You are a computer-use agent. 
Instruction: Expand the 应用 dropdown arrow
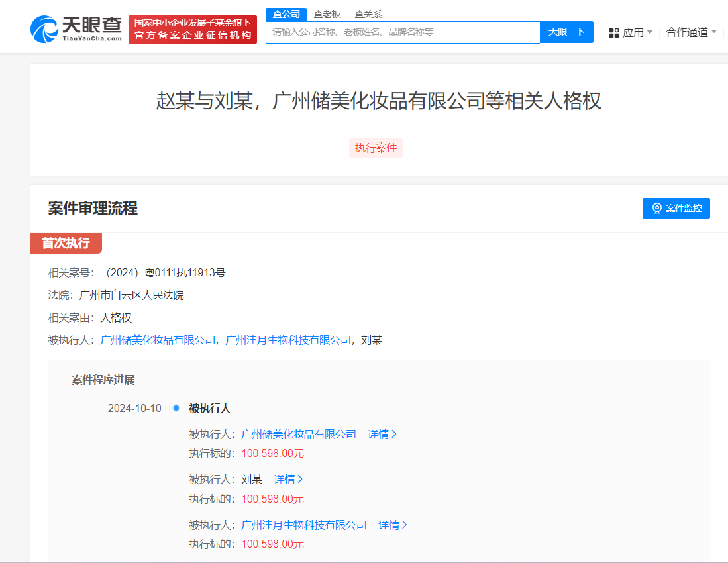click(650, 32)
